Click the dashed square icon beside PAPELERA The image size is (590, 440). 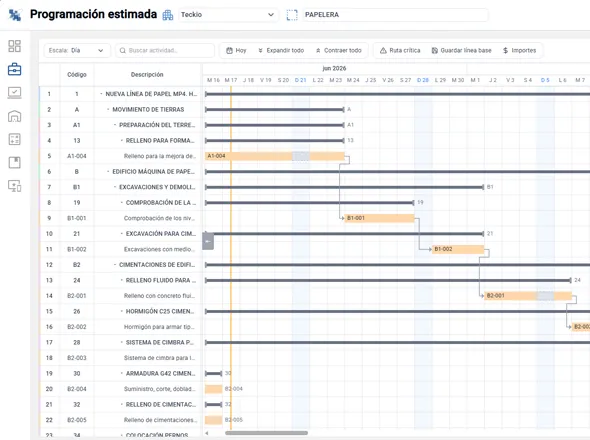(x=292, y=15)
